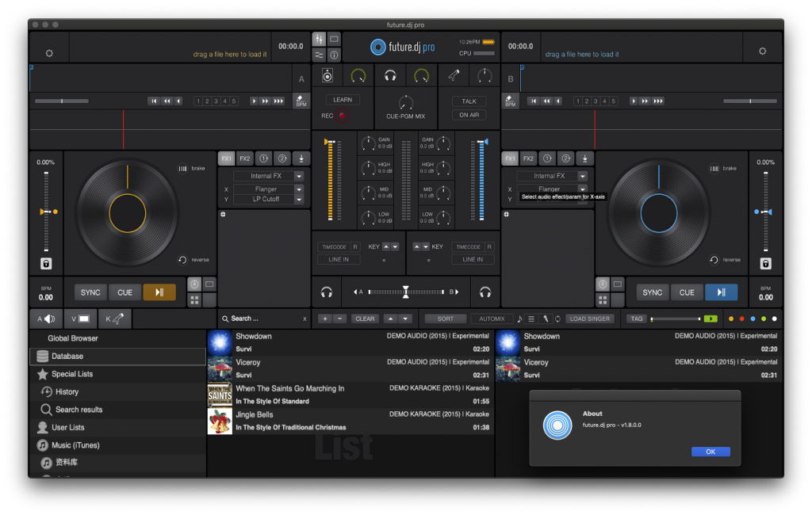
Task: Select the karaoke K microphone tab
Action: pyautogui.click(x=114, y=319)
